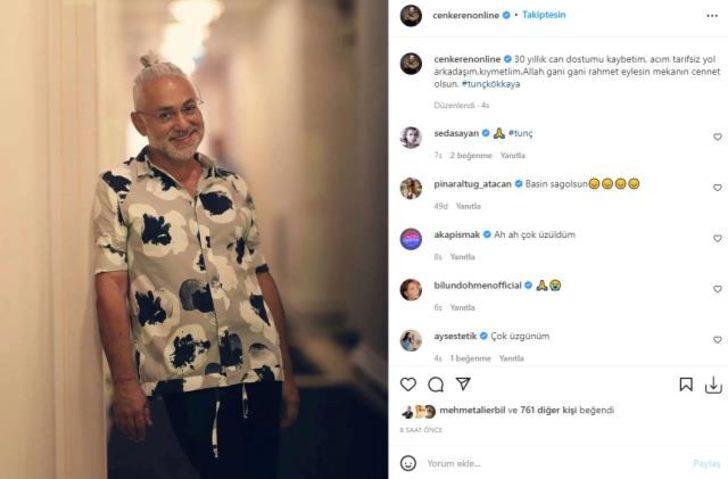Open the comment bubble icon
Viewport: 728px width, 479px height.
(436, 384)
